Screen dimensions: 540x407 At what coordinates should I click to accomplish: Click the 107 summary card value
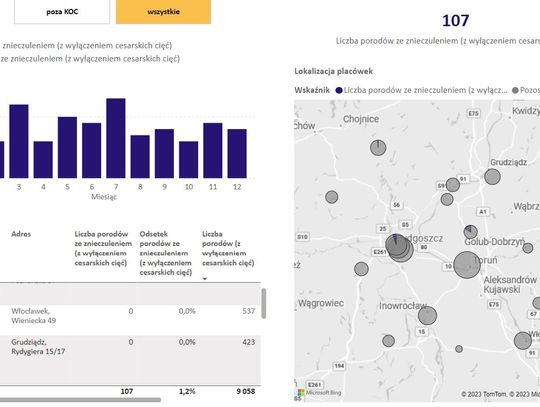tap(455, 21)
